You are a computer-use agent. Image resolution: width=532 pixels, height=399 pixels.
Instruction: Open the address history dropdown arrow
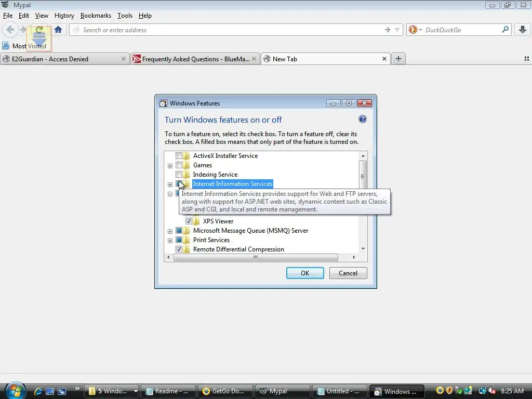397,30
